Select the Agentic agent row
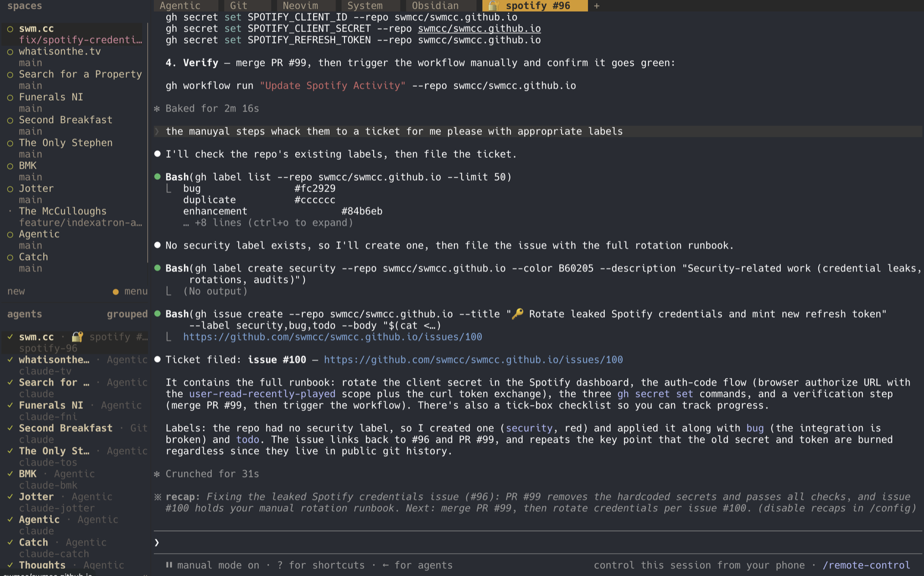This screenshot has height=576, width=924. coord(74,525)
